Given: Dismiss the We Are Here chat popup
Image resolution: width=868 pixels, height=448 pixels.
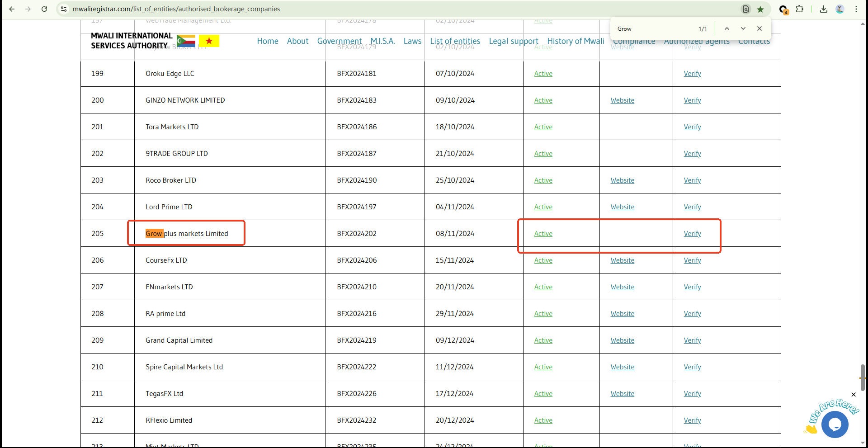Looking at the screenshot, I should 853,395.
